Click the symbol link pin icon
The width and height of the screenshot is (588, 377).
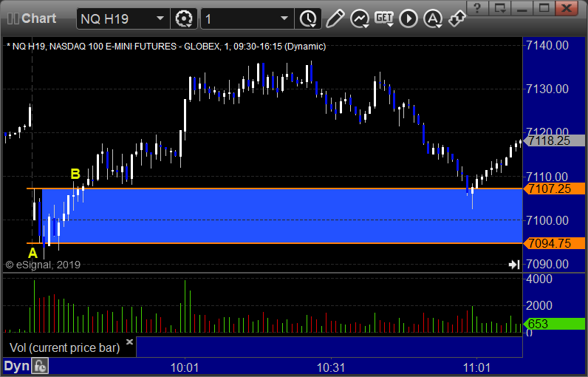pyautogui.click(x=457, y=18)
